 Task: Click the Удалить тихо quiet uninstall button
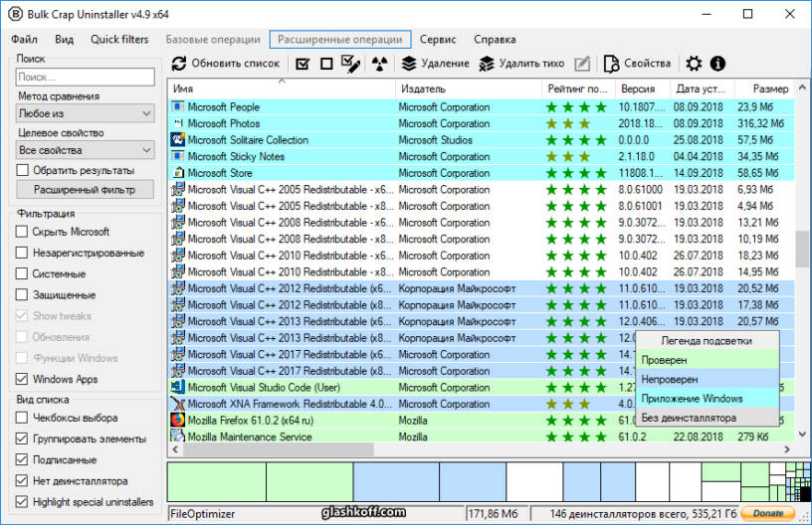tap(521, 64)
